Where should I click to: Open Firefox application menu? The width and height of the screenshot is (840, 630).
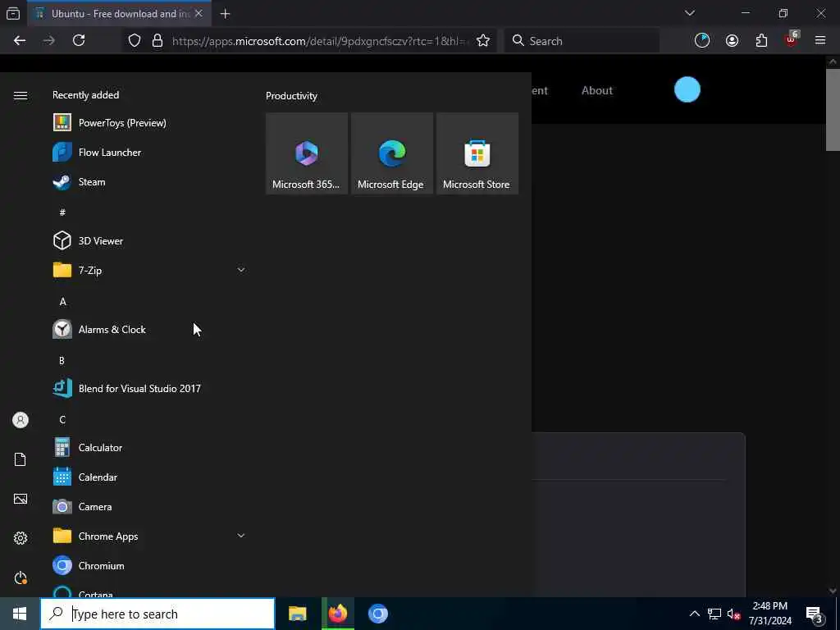[x=820, y=40]
